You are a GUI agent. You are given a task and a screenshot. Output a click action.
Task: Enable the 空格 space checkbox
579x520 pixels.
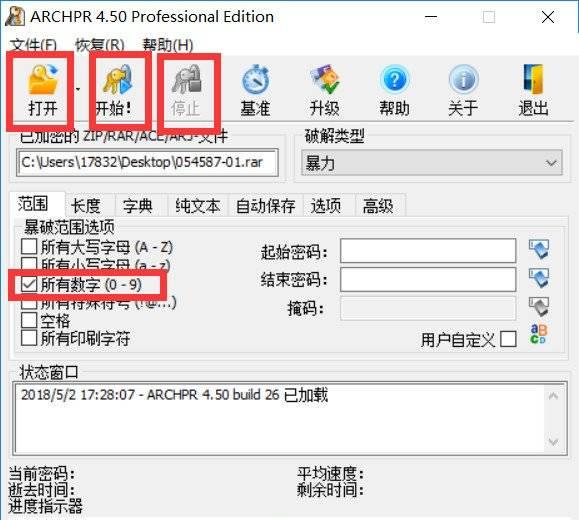[x=29, y=320]
